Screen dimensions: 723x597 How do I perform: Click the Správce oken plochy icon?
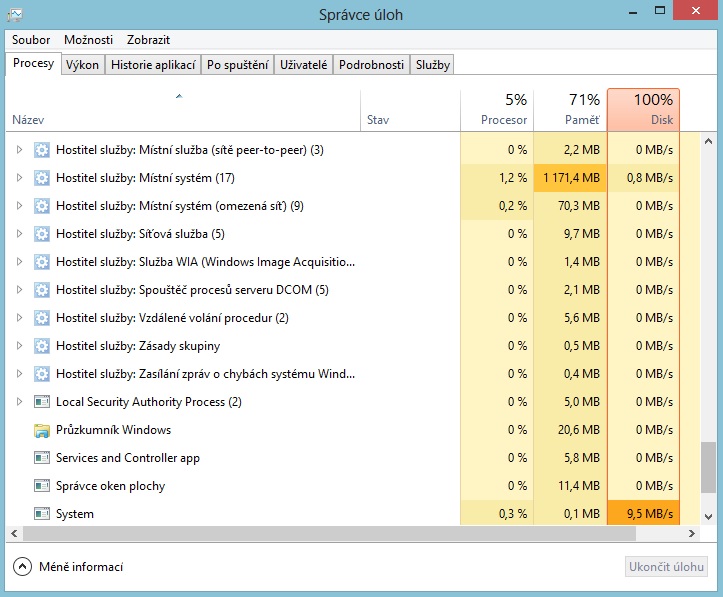[x=42, y=486]
